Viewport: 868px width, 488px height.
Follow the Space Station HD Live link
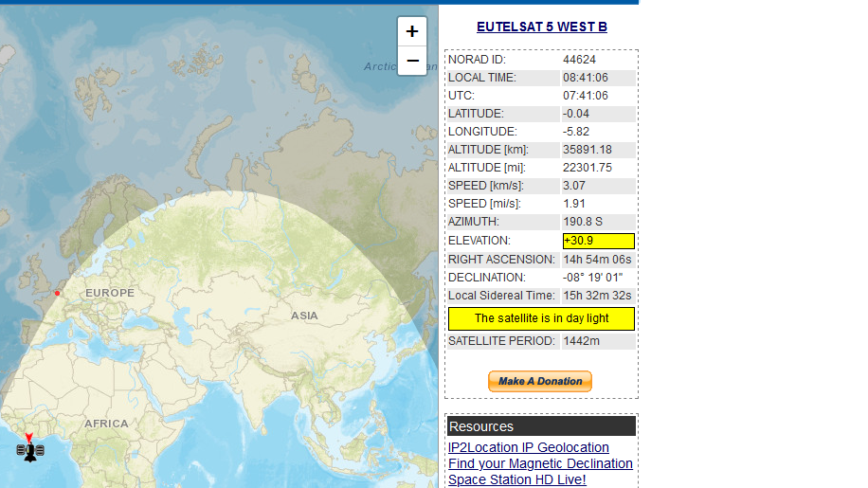(x=516, y=479)
